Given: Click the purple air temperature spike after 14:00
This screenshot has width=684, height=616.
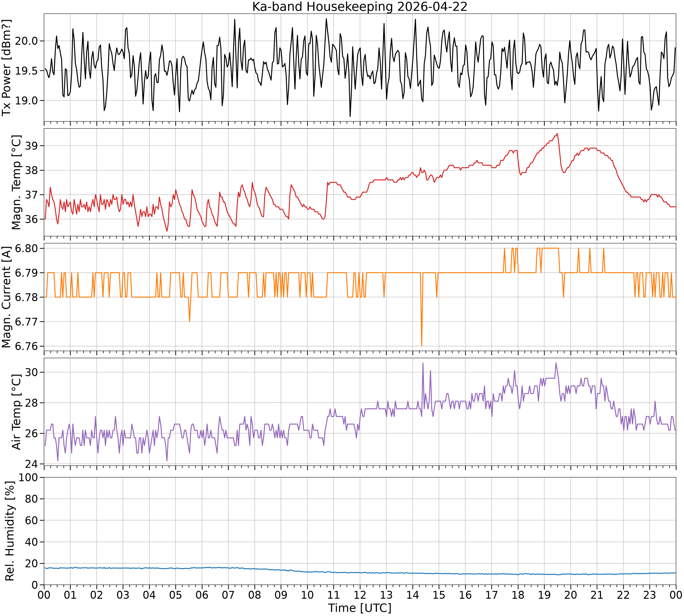Looking at the screenshot, I should pyautogui.click(x=423, y=364).
